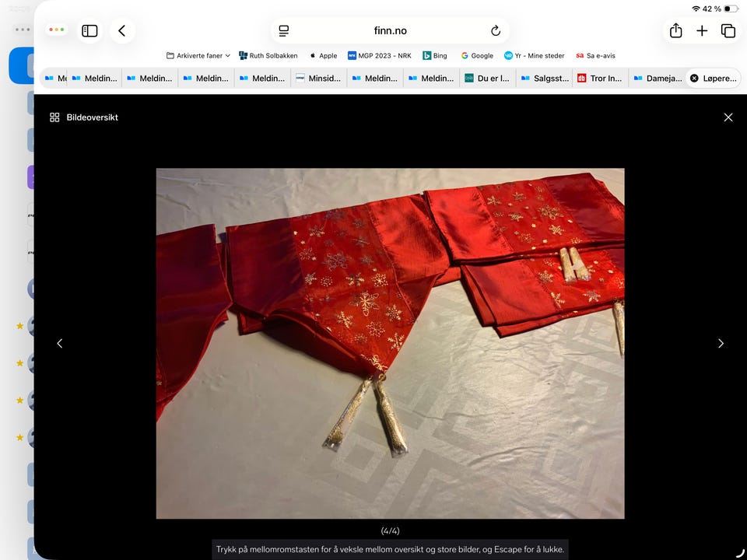
Task: Go back with the browser back arrow
Action: (x=122, y=31)
